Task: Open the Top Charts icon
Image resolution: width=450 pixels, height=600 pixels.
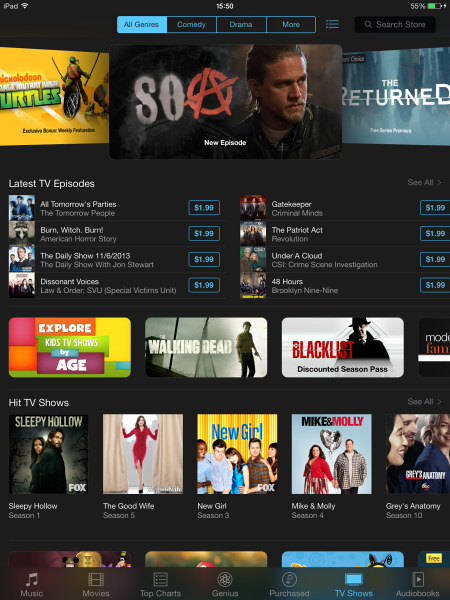Action: [160, 580]
